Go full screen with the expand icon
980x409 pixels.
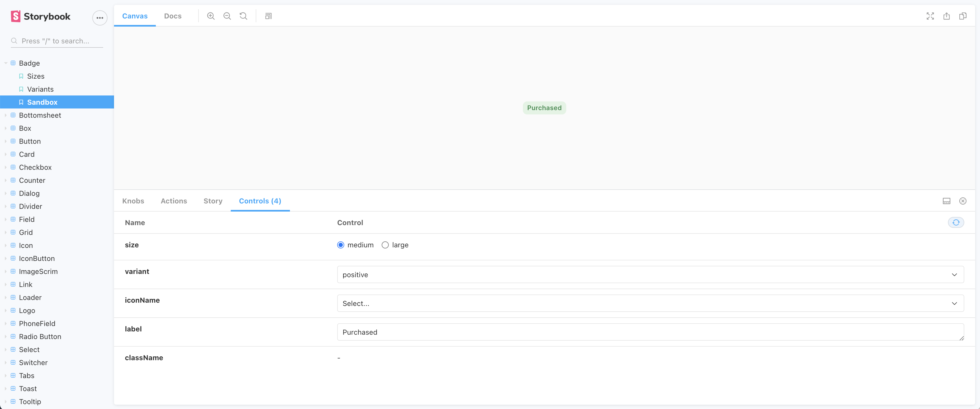(x=930, y=16)
